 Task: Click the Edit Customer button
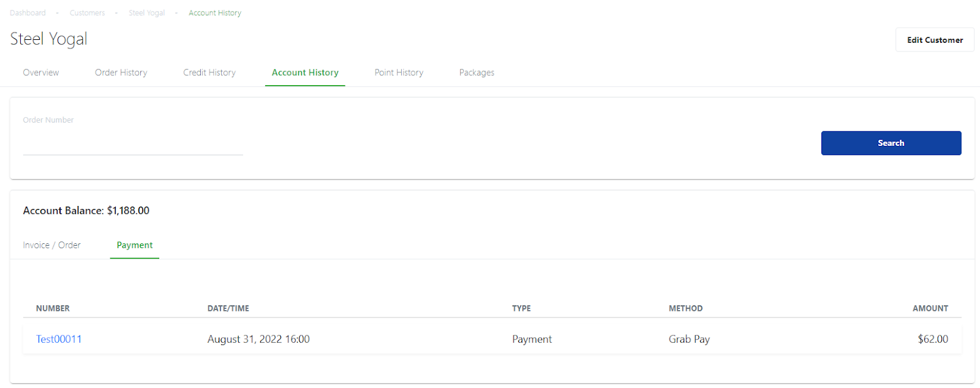[935, 40]
